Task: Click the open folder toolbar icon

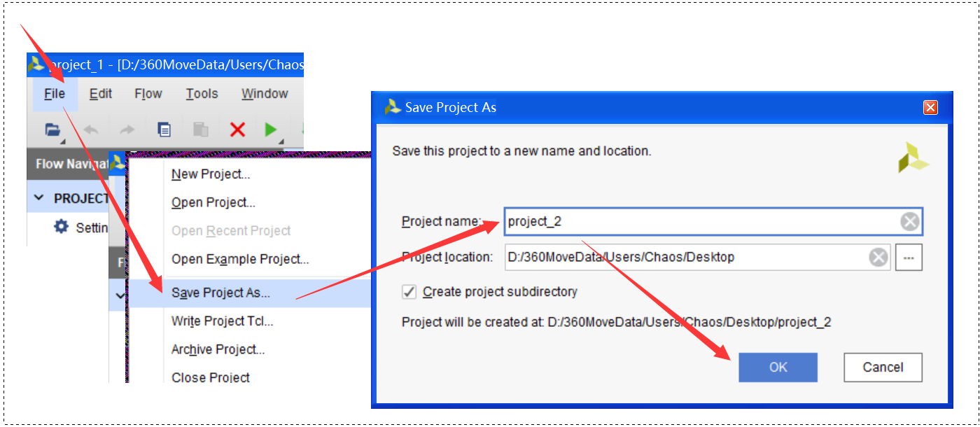Action: coord(53,129)
